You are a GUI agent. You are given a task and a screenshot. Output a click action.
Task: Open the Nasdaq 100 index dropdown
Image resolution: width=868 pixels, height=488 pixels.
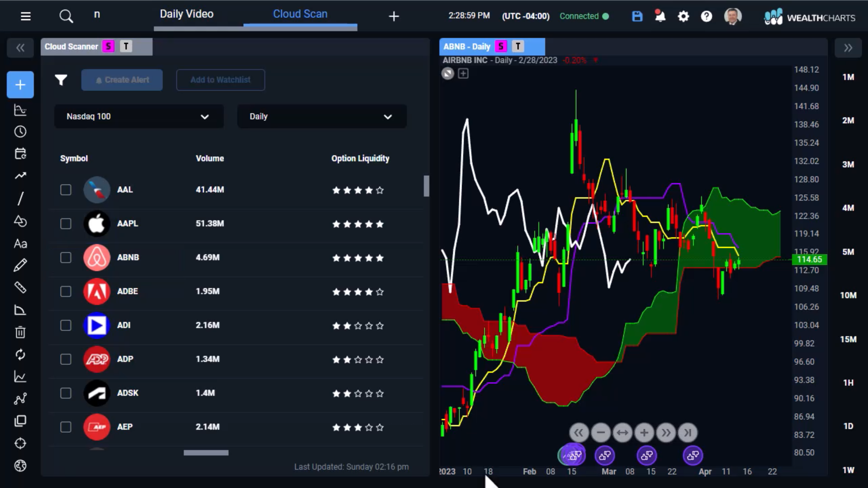pyautogui.click(x=139, y=117)
